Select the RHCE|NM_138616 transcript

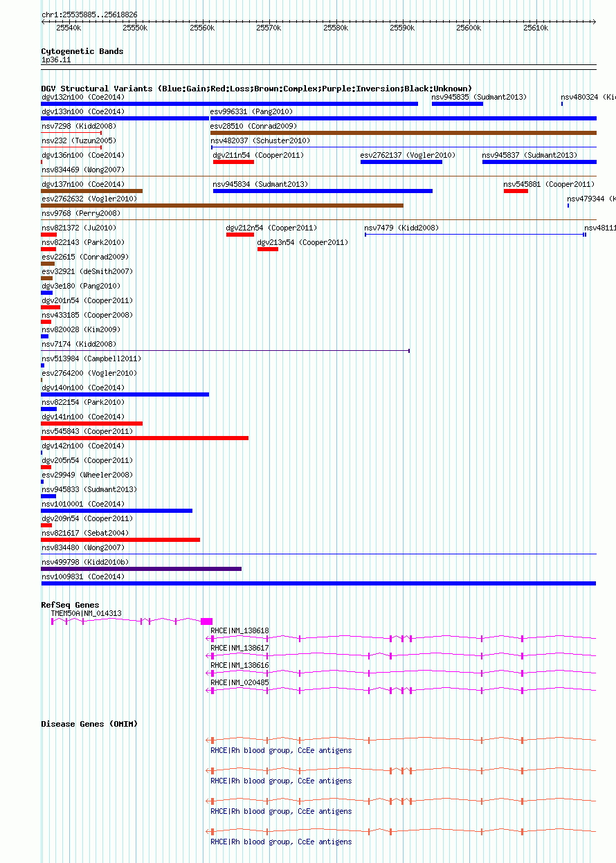click(x=402, y=673)
